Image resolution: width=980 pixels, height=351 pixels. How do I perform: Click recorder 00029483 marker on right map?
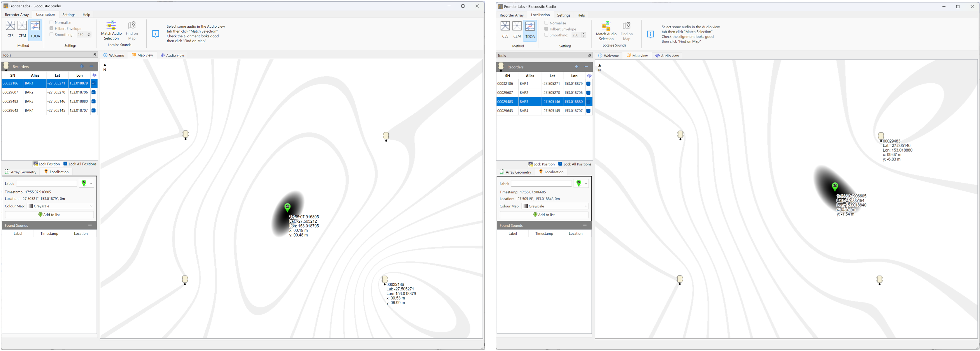tap(881, 136)
